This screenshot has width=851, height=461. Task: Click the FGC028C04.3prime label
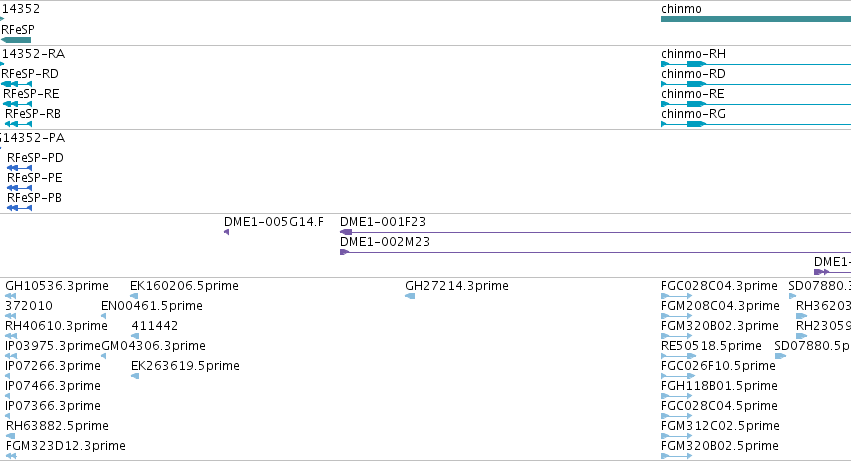pos(719,285)
